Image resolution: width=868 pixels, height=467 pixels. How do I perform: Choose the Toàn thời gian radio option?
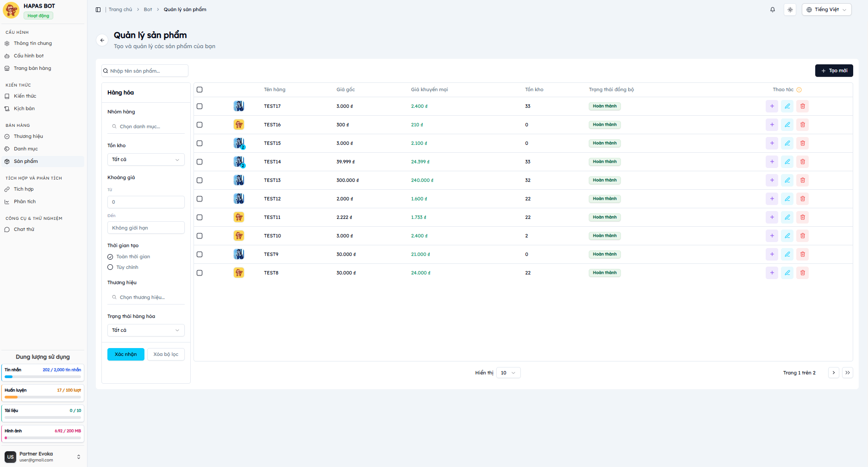tap(110, 257)
